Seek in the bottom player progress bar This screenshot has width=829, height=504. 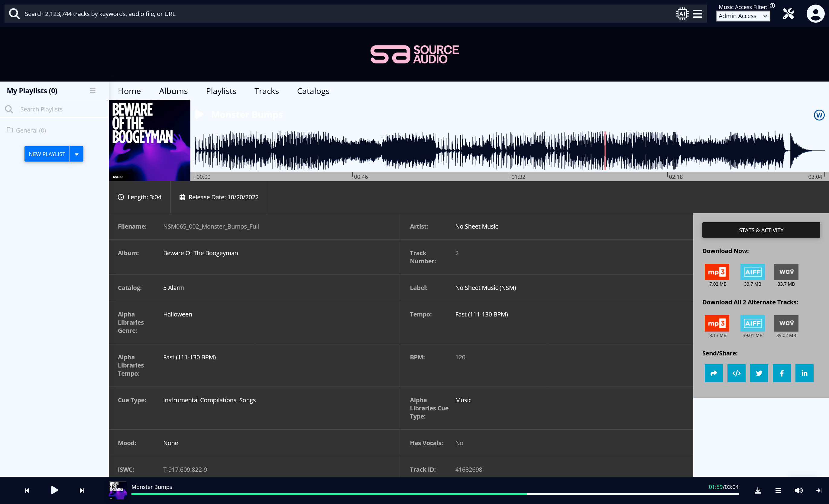(x=435, y=494)
